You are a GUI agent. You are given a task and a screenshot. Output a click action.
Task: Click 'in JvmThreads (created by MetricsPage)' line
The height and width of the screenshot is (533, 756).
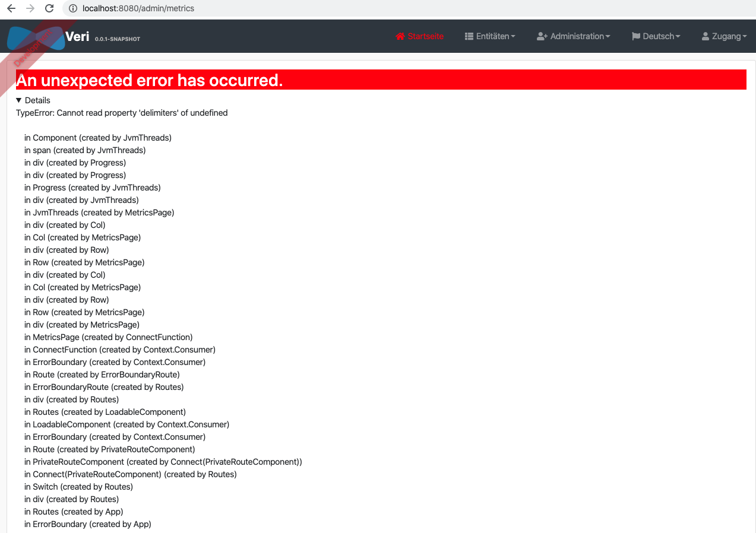tap(99, 212)
